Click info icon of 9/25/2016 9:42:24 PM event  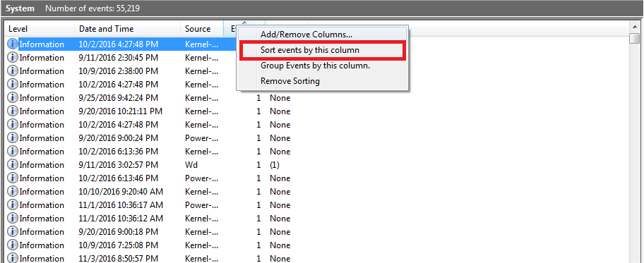pos(13,97)
